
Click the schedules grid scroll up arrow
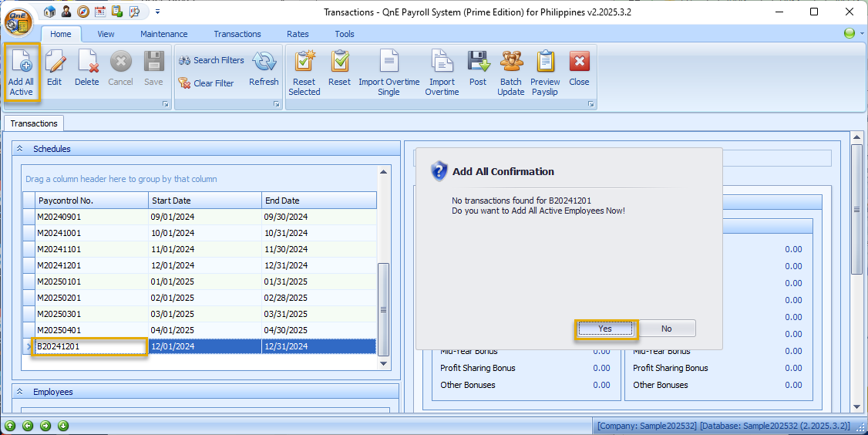[383, 172]
